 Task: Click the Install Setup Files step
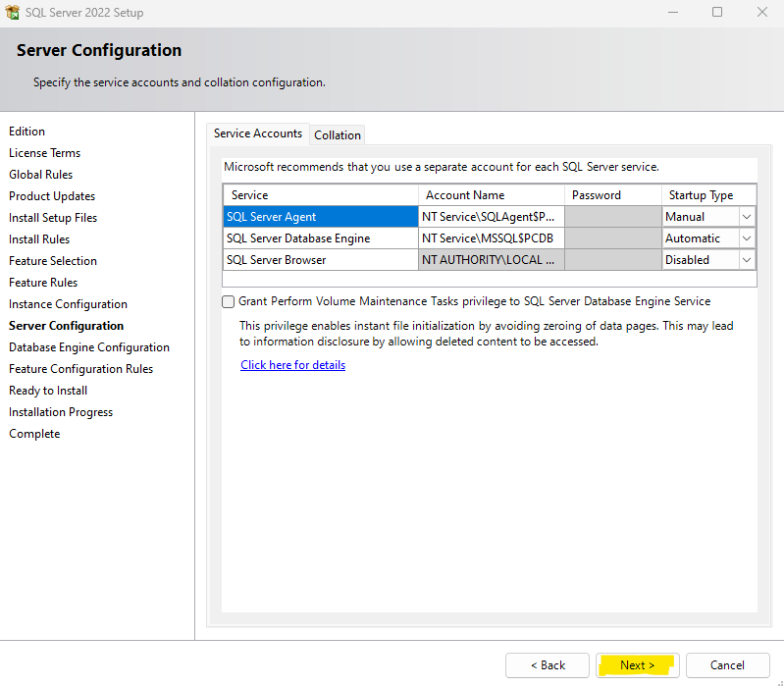point(53,218)
